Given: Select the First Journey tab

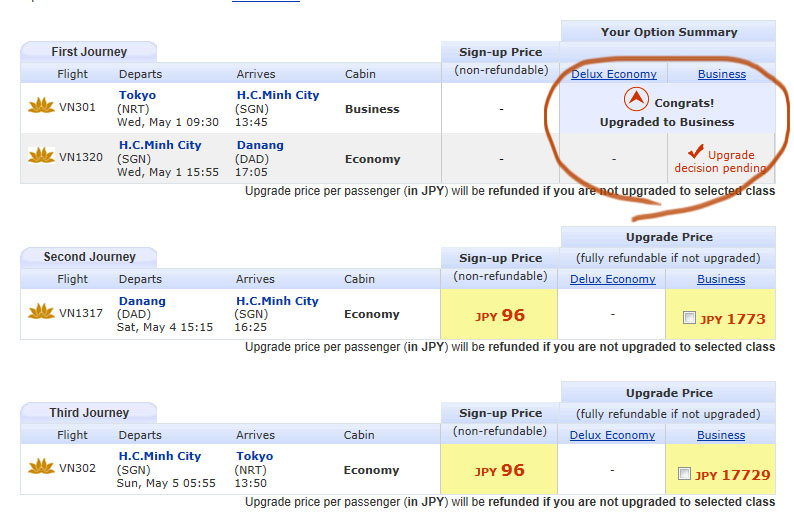Looking at the screenshot, I should 89,51.
